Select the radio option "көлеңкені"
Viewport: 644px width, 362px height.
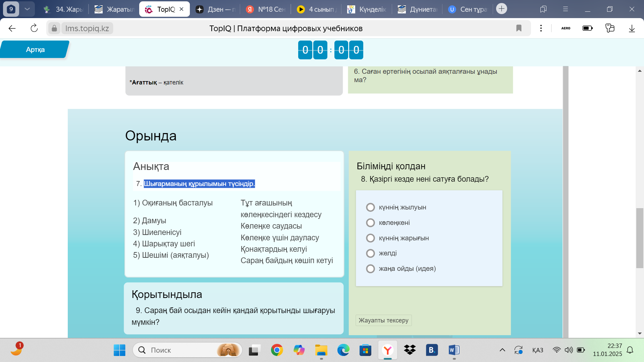click(x=370, y=223)
